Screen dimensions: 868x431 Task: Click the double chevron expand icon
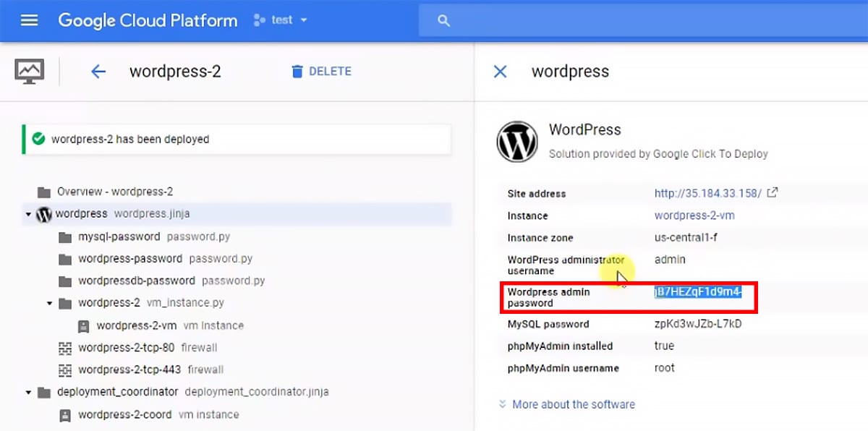(x=503, y=404)
